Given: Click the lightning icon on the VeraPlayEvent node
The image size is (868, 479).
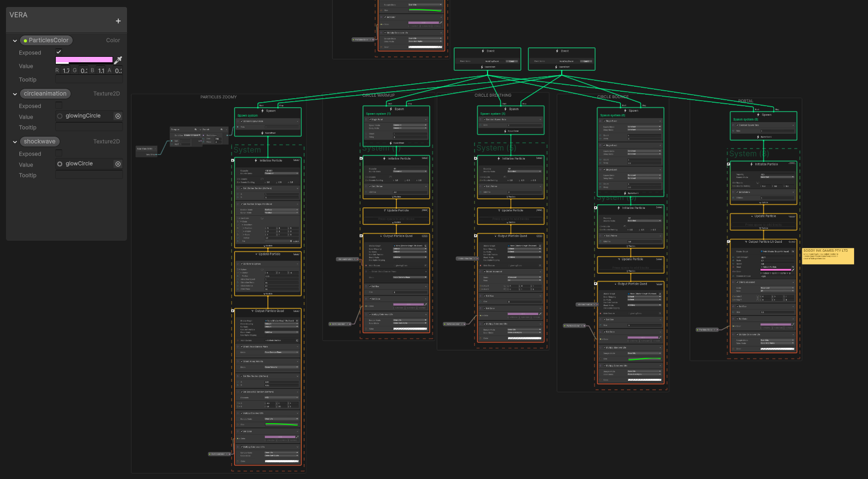Looking at the screenshot, I should coord(483,51).
